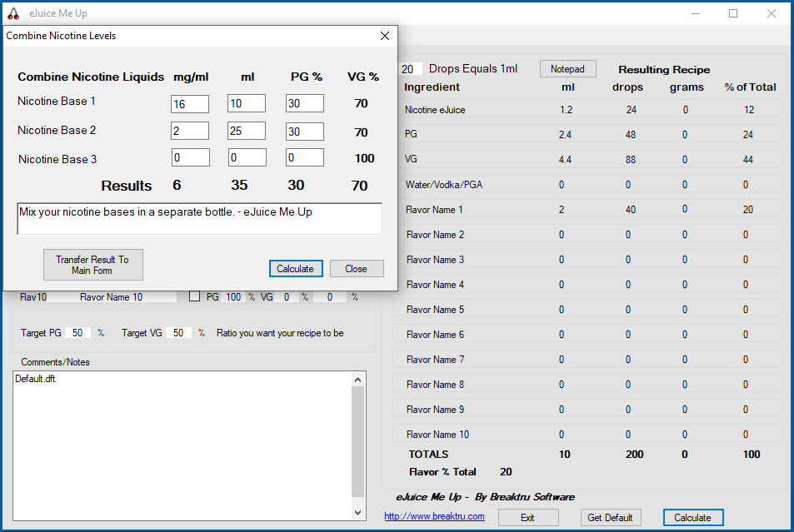Click Nicotine Base 1 PG % field
Viewport: 794px width, 532px height.
[305, 104]
